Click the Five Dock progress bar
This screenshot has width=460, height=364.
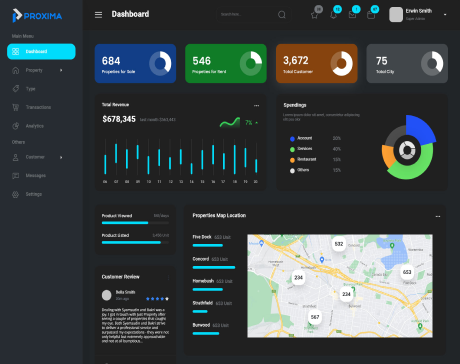(208, 245)
